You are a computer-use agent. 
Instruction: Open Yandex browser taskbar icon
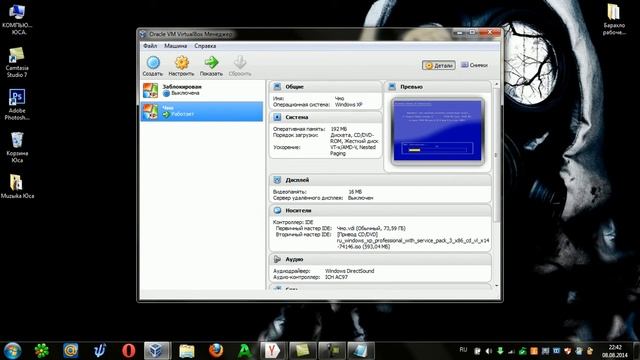(x=272, y=351)
